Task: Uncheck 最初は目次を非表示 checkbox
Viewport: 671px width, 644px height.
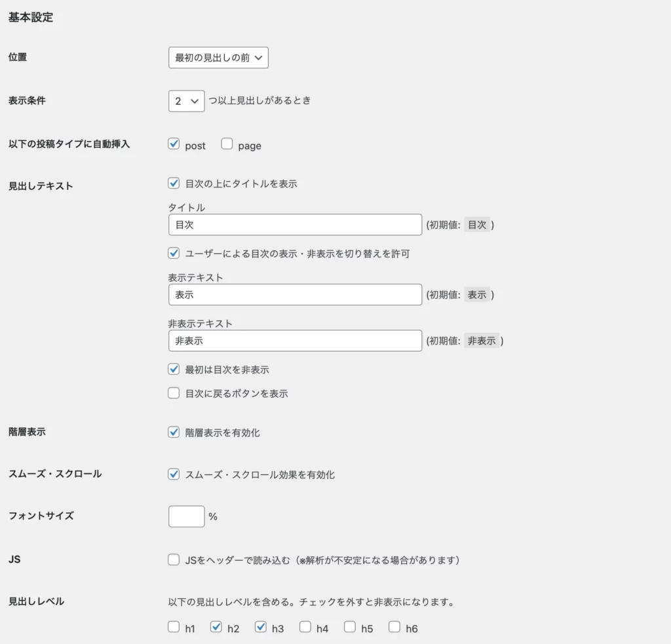Action: click(174, 369)
